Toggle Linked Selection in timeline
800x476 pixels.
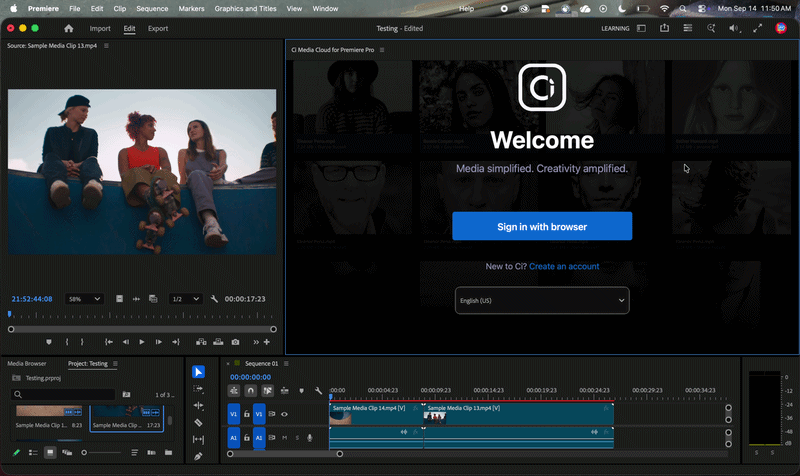pos(267,391)
